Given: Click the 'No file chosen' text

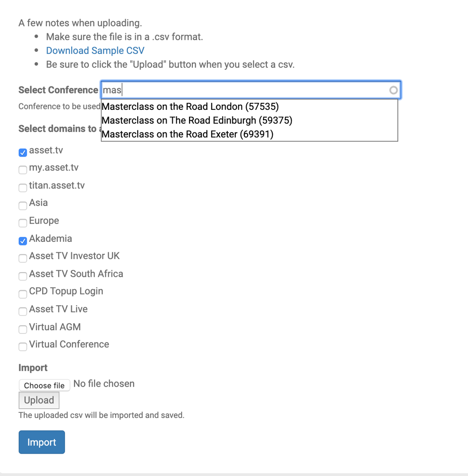Looking at the screenshot, I should [104, 384].
